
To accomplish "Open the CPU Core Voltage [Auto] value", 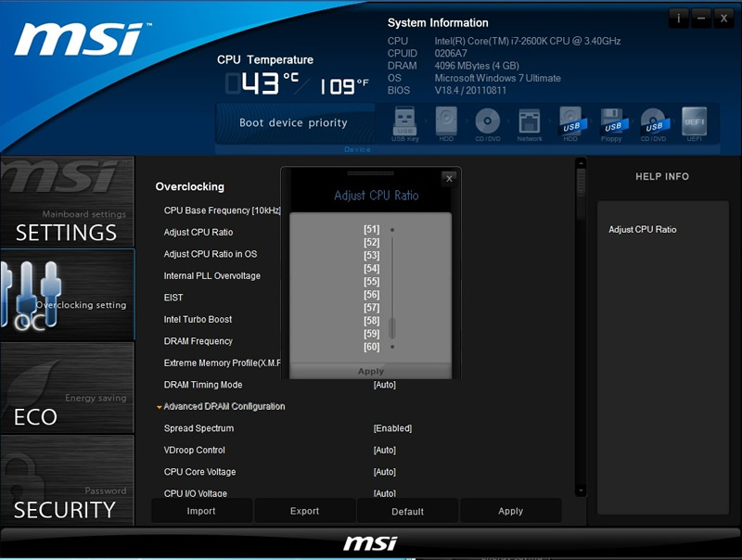I will click(x=385, y=472).
